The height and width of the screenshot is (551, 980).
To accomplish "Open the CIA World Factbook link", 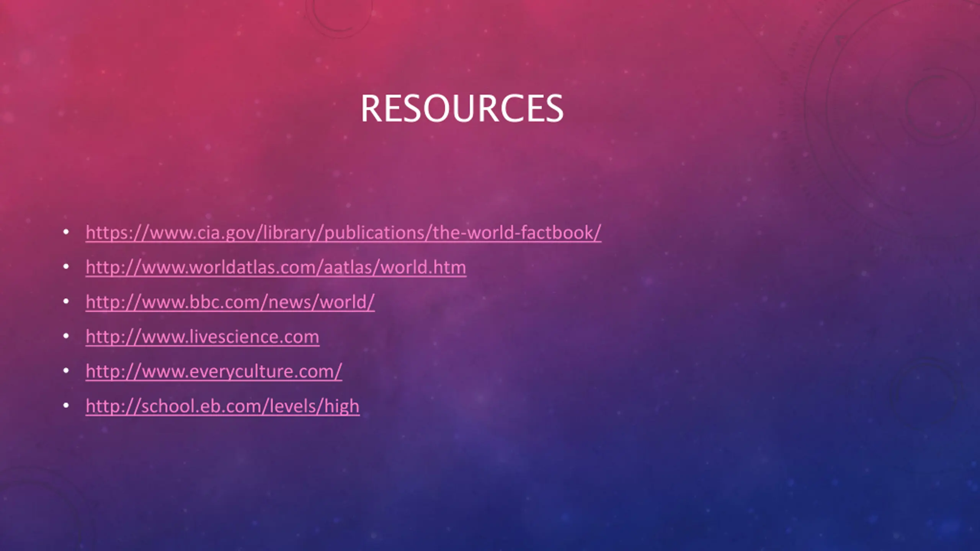I will [343, 232].
